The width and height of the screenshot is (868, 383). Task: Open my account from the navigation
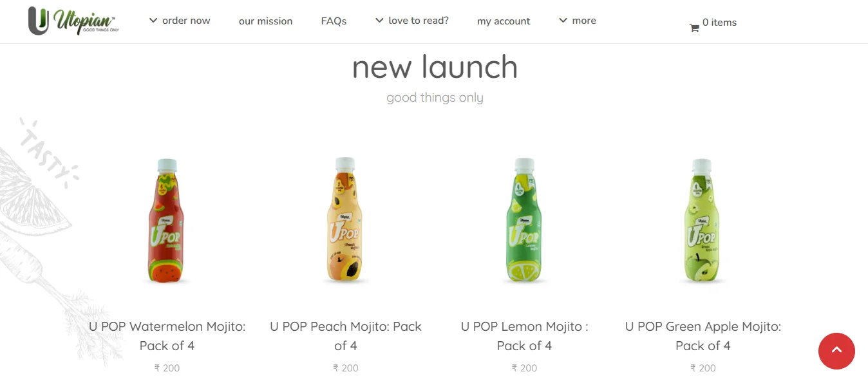pyautogui.click(x=504, y=21)
